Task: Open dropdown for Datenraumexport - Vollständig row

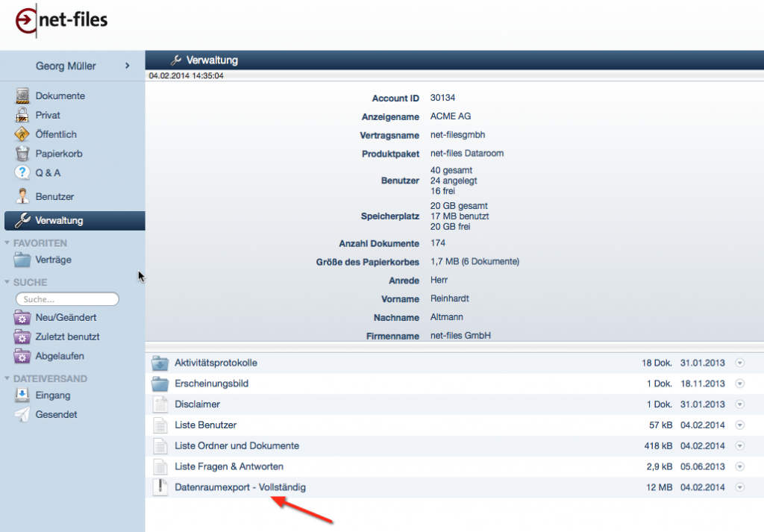Action: click(x=739, y=487)
